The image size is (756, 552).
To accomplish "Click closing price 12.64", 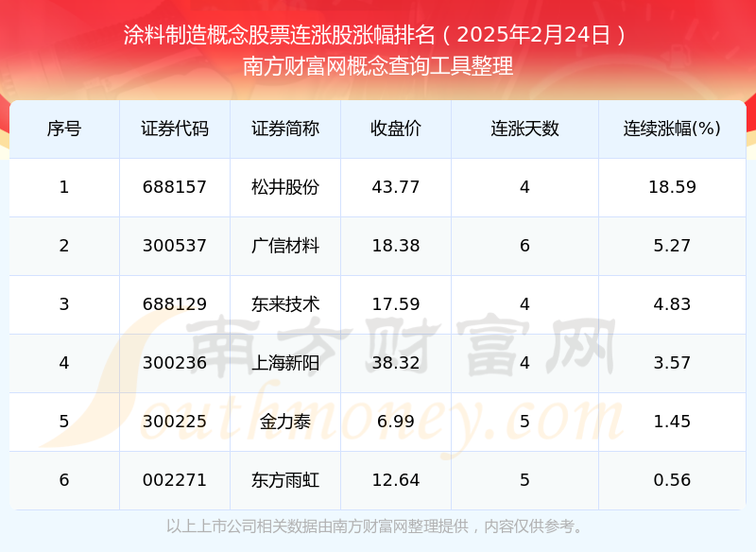I will [396, 480].
